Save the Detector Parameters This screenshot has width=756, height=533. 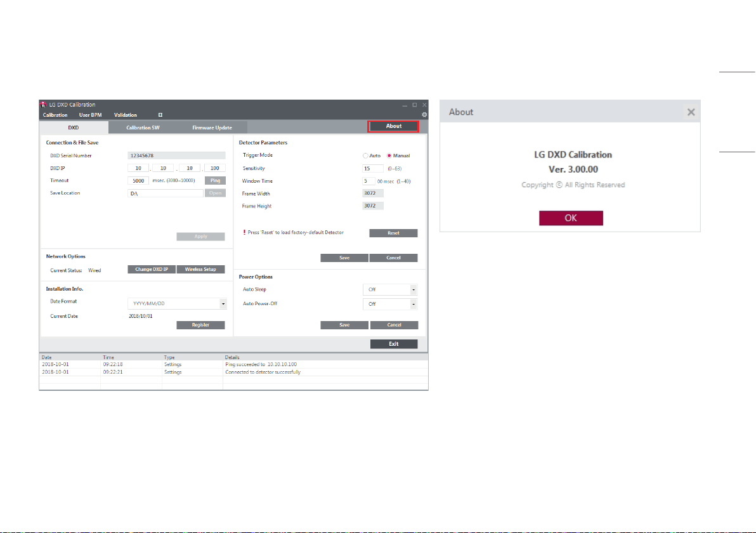[x=344, y=258]
